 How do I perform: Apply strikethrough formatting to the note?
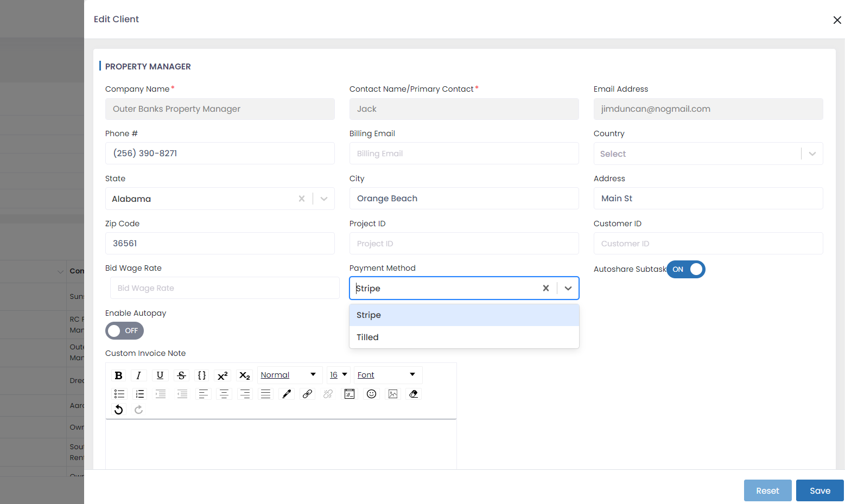[181, 375]
